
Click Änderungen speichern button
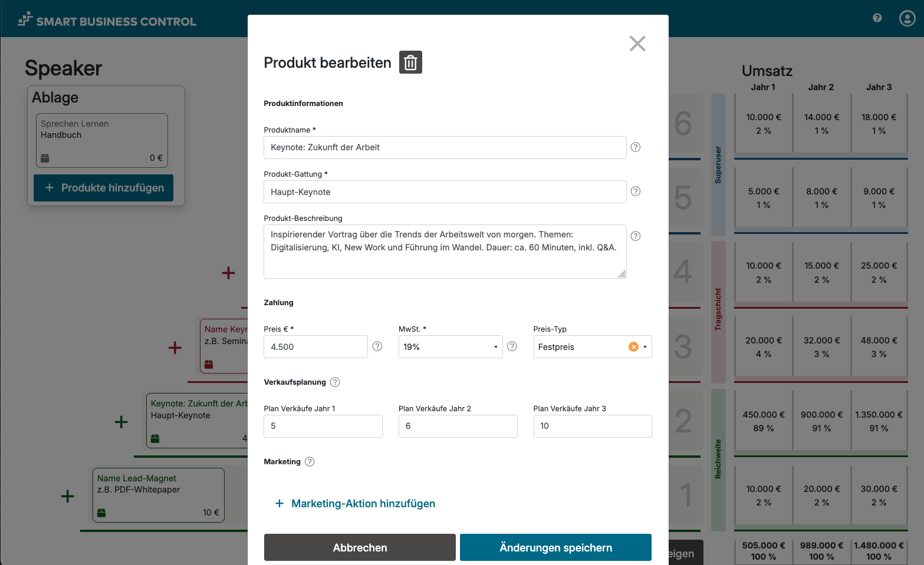(555, 547)
